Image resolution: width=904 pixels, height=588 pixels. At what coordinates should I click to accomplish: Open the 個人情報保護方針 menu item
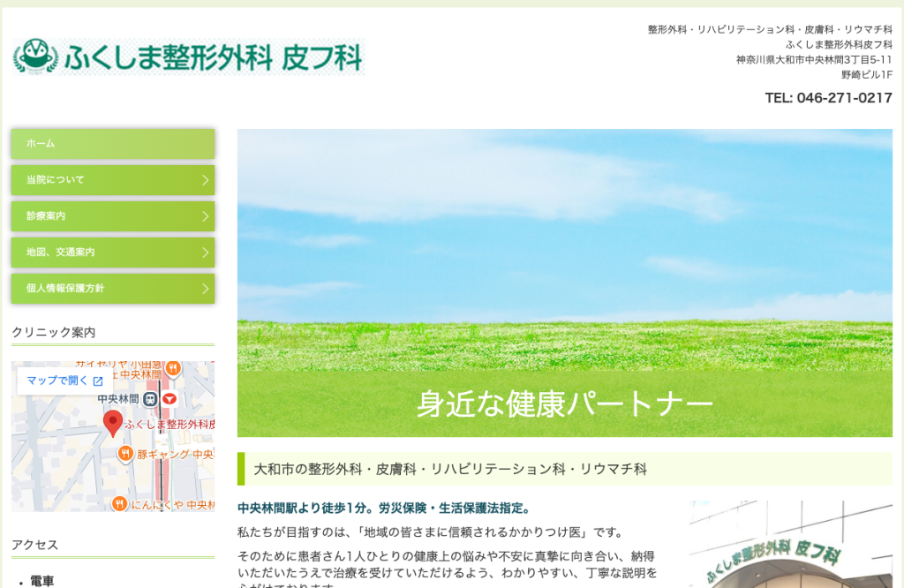[x=113, y=288]
